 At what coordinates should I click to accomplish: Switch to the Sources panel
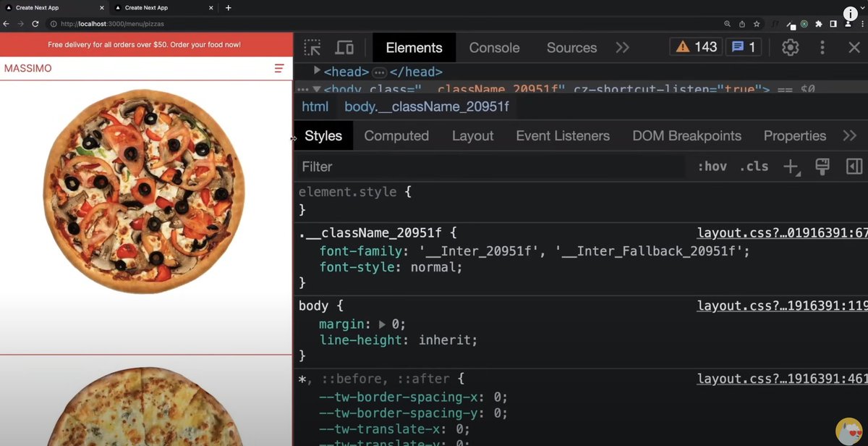(571, 48)
